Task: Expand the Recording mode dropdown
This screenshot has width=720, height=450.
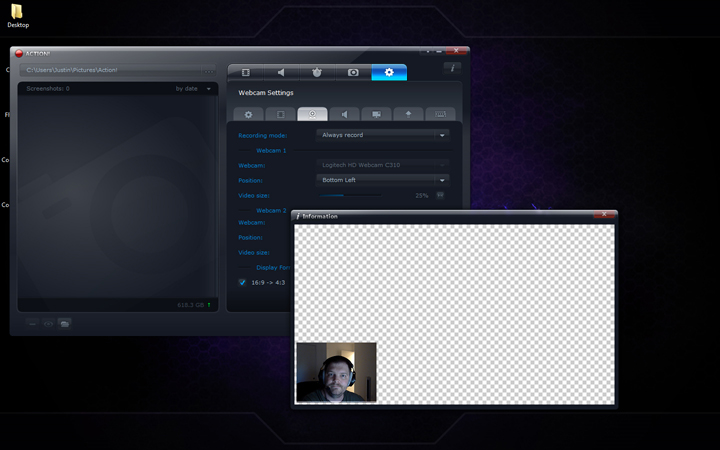Action: (x=382, y=135)
